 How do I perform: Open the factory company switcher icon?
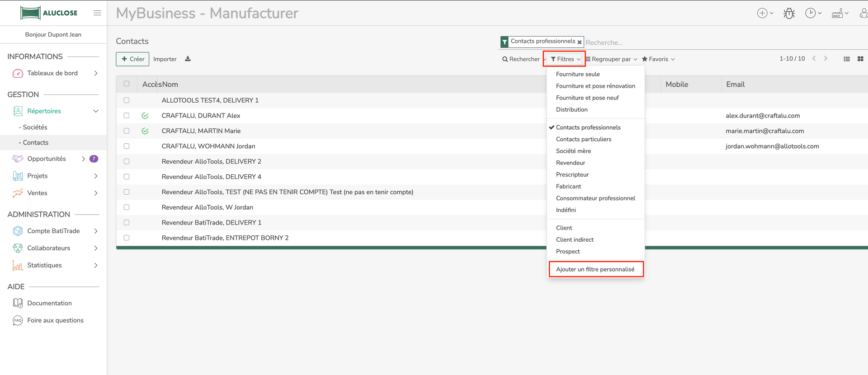click(x=837, y=14)
